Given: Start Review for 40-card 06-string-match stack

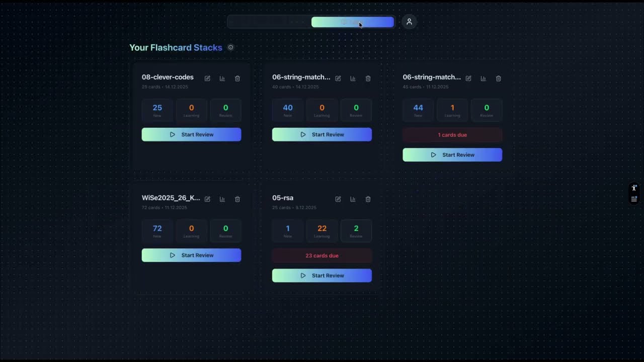Looking at the screenshot, I should pyautogui.click(x=322, y=134).
